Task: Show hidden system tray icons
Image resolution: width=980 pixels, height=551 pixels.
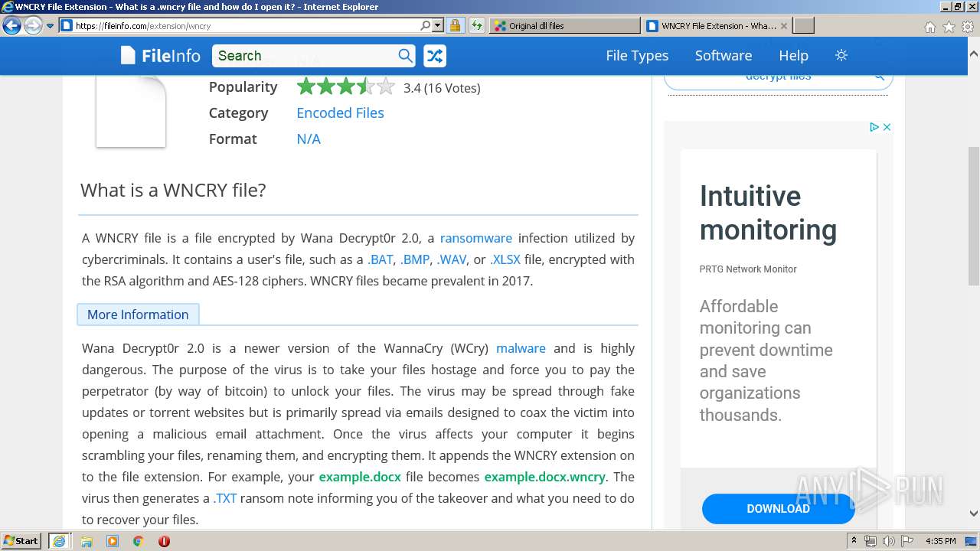Action: (854, 541)
